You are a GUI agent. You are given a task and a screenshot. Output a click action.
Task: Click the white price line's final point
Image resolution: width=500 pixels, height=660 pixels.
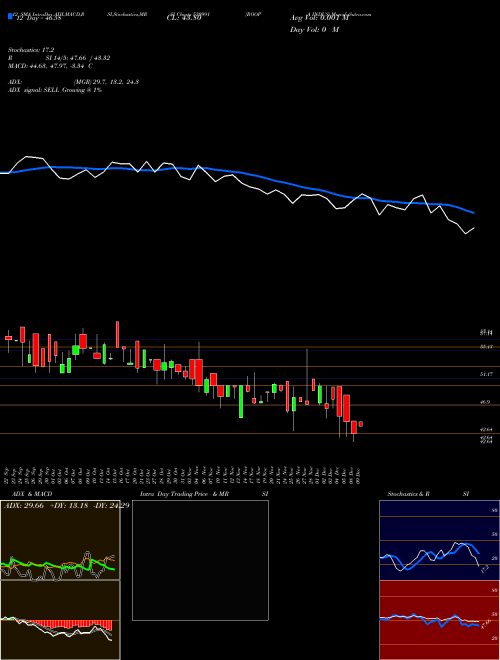pyautogui.click(x=474, y=228)
